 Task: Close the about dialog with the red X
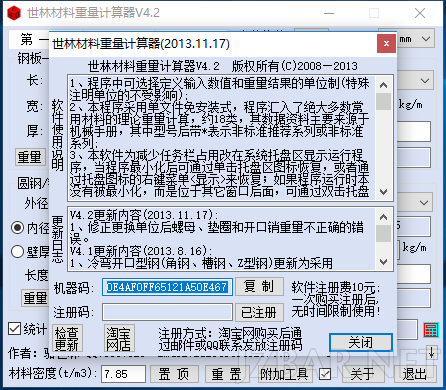[x=386, y=43]
